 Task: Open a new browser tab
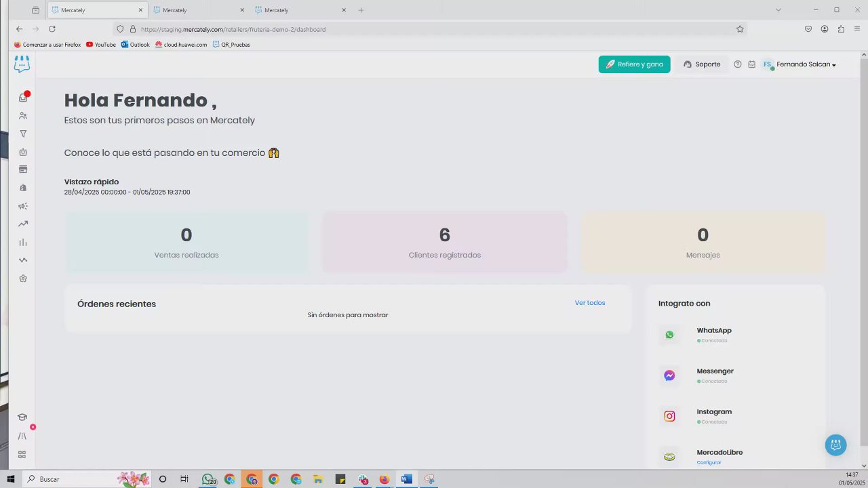pos(361,10)
